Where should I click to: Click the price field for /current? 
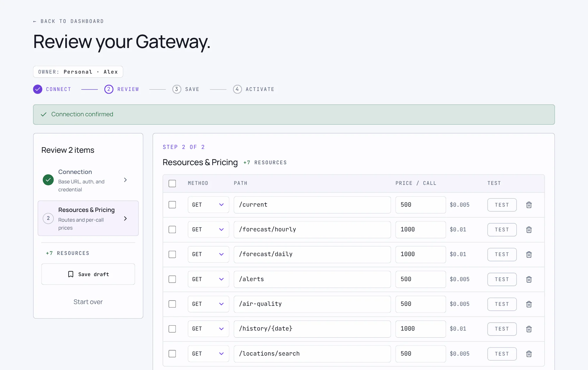[x=420, y=205]
